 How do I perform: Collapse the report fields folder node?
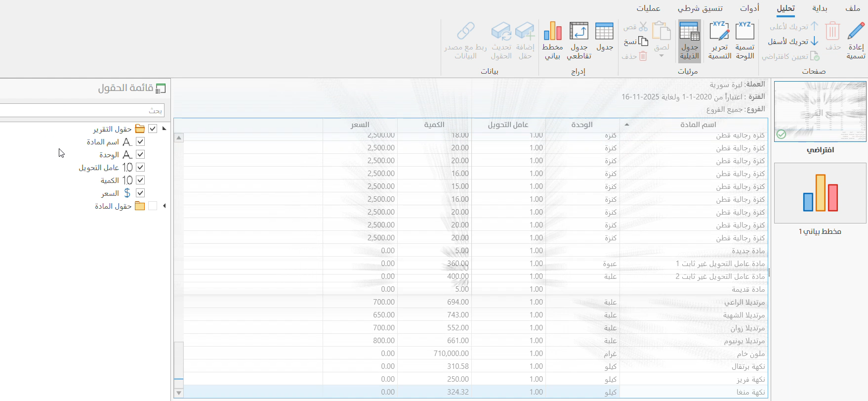click(x=164, y=129)
